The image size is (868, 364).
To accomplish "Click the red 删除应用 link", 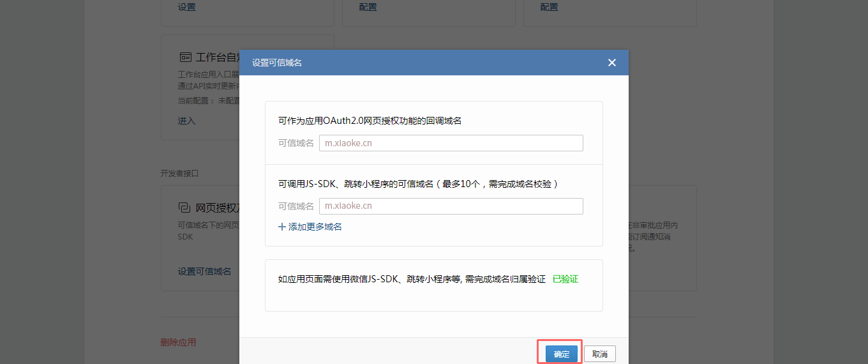I will [x=178, y=342].
